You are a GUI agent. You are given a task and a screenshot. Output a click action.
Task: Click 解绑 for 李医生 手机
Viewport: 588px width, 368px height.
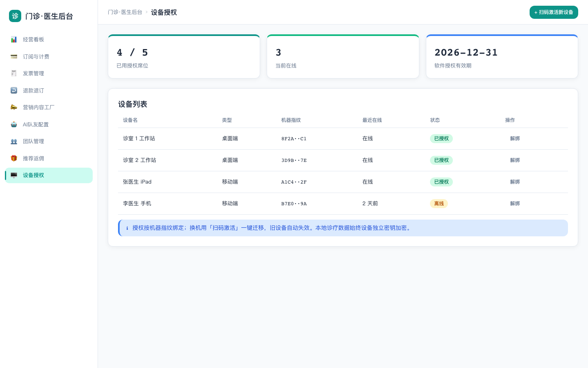515,204
